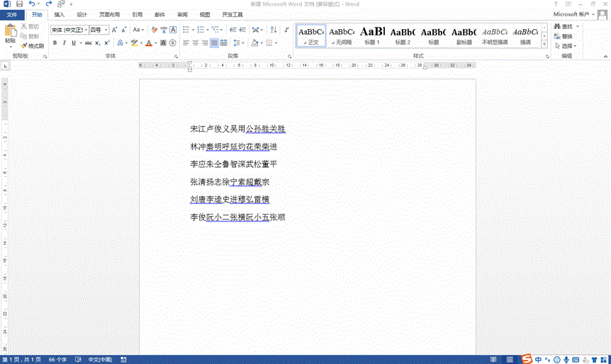Click the Save icon in quick access toolbar
The width and height of the screenshot is (611, 364).
(x=19, y=4)
